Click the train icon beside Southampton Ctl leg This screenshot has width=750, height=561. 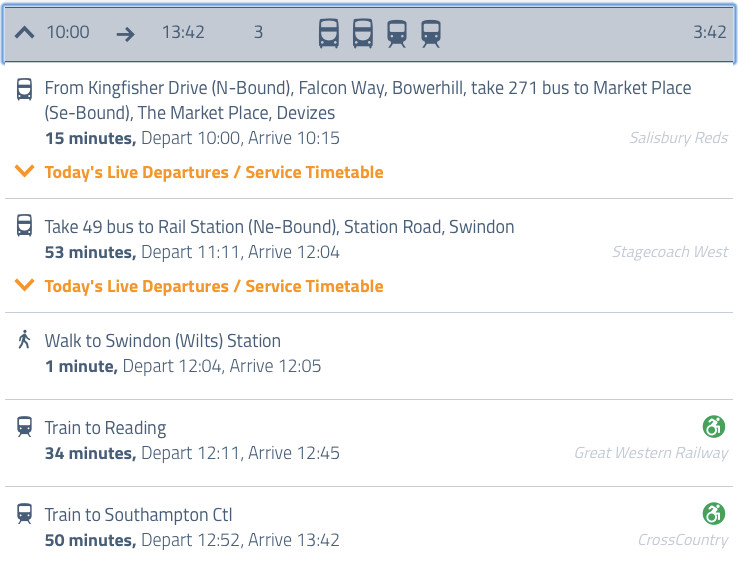(x=25, y=515)
